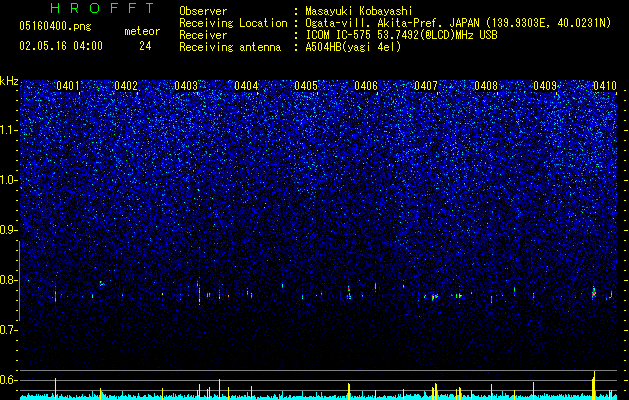Click the 0406 time marker
629x400 pixels.
(x=366, y=85)
